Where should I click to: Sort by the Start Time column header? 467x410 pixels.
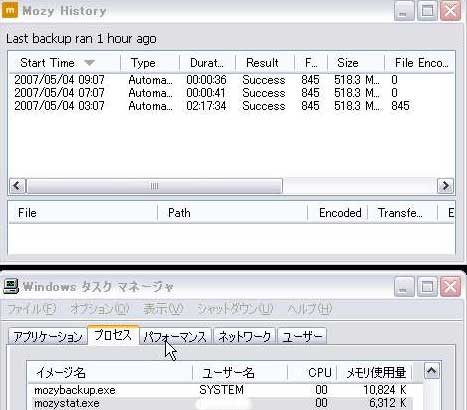pyautogui.click(x=64, y=63)
